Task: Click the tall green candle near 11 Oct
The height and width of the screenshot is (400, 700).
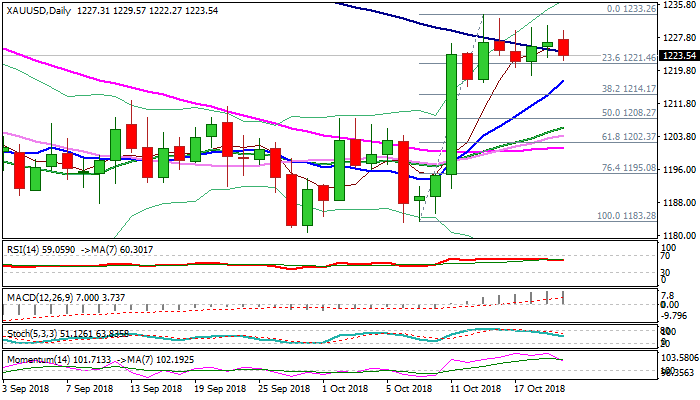Action: pos(451,118)
